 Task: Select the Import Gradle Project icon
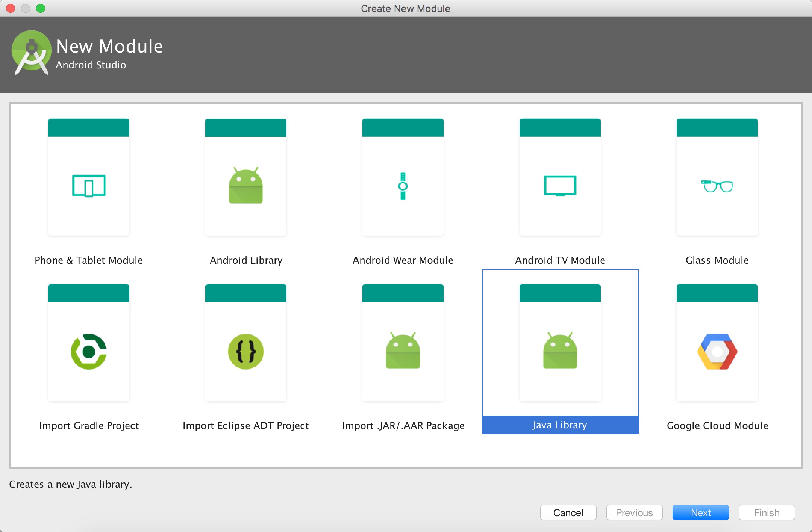[89, 352]
